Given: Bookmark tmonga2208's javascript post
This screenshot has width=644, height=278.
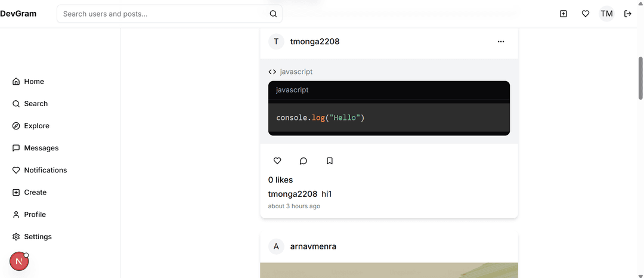Looking at the screenshot, I should [x=329, y=161].
